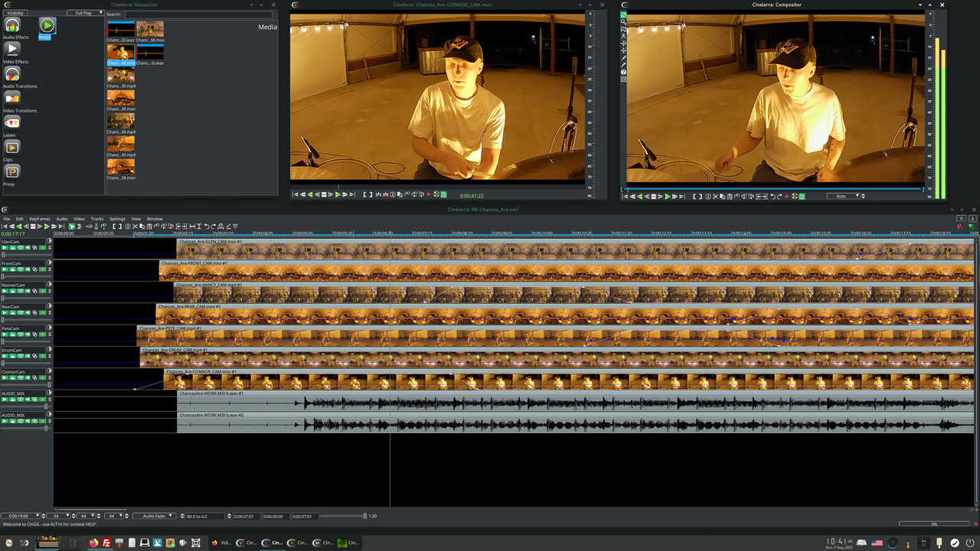The width and height of the screenshot is (980, 551).
Task: Click stepper beside -80.0 to 6.0 range
Action: tap(229, 516)
